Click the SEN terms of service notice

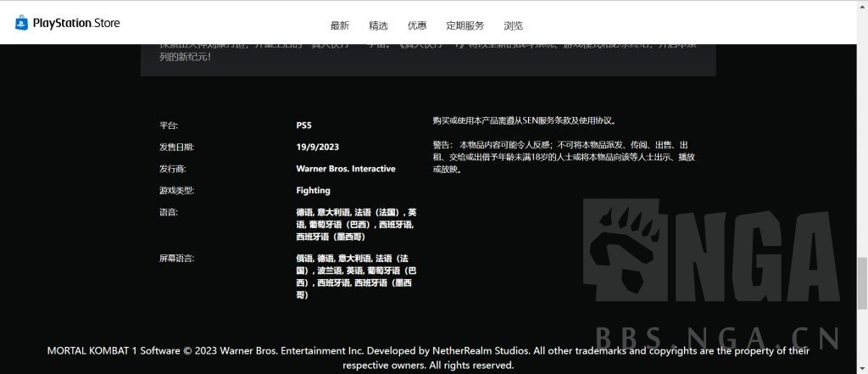click(524, 121)
